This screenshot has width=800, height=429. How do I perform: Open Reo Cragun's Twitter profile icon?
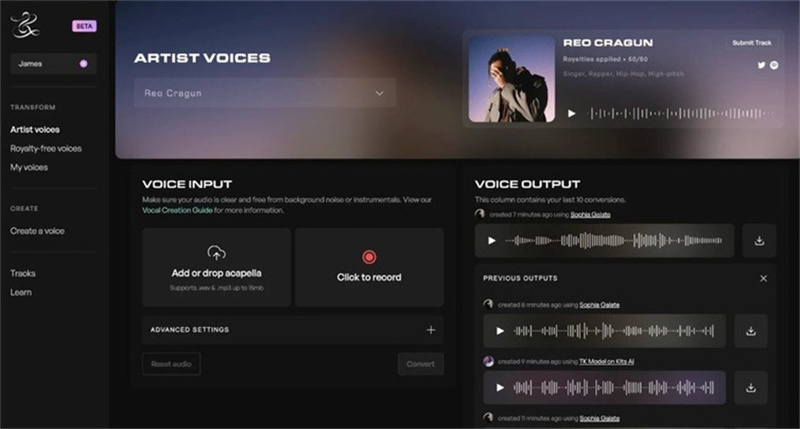click(x=761, y=65)
